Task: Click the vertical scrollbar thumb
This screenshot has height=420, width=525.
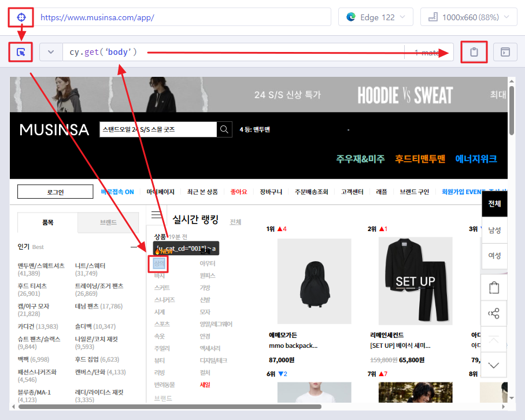Action: (x=512, y=110)
